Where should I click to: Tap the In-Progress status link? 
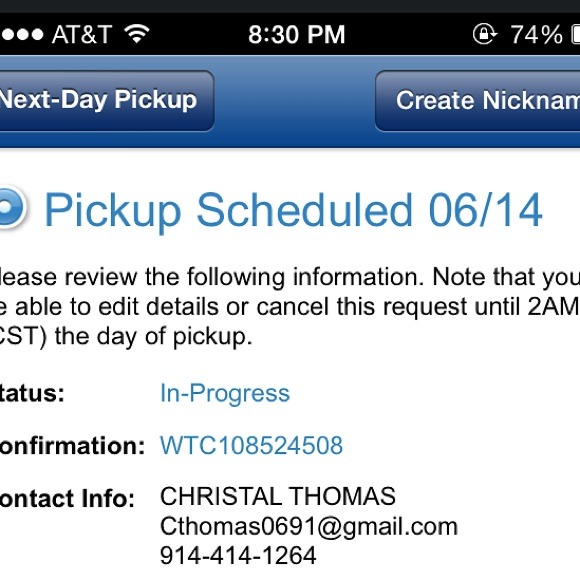tap(225, 393)
